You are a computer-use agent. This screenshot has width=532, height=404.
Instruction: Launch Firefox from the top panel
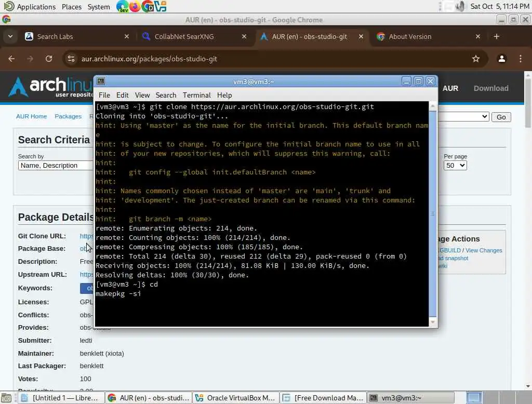coord(135,6)
